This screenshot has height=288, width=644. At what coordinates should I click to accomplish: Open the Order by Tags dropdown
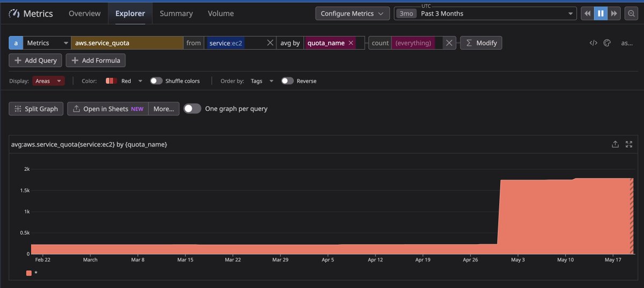coord(261,81)
